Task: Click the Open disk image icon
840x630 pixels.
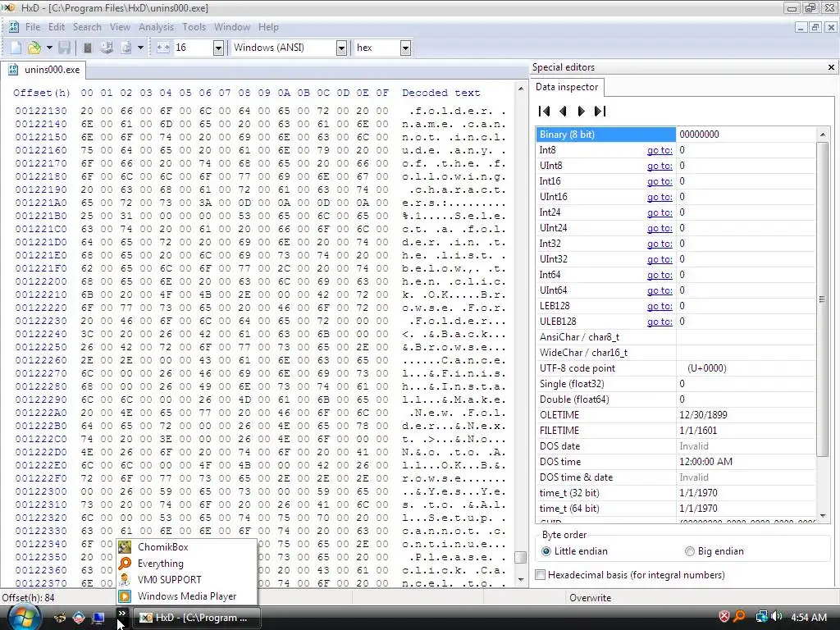Action: (126, 48)
